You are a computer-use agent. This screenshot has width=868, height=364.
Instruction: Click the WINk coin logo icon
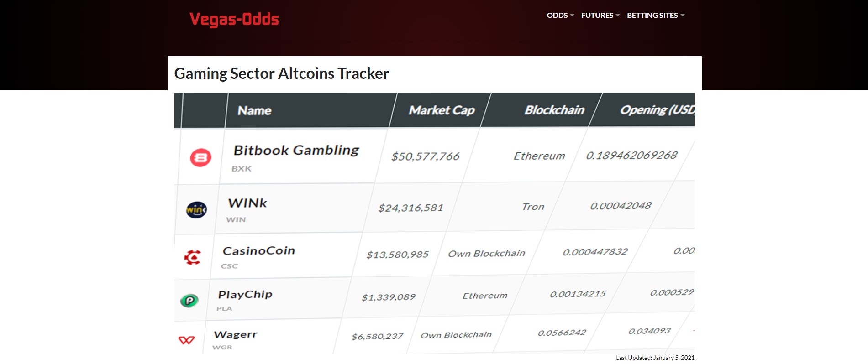click(196, 210)
